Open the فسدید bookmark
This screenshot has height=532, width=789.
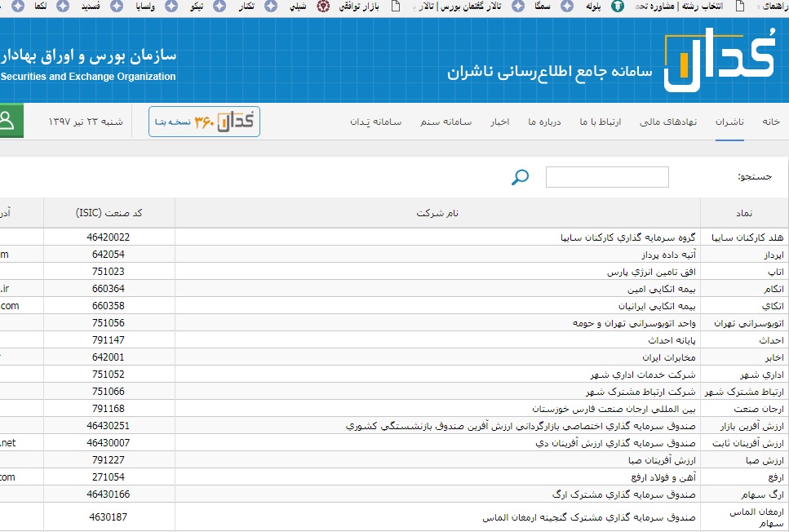point(103,6)
